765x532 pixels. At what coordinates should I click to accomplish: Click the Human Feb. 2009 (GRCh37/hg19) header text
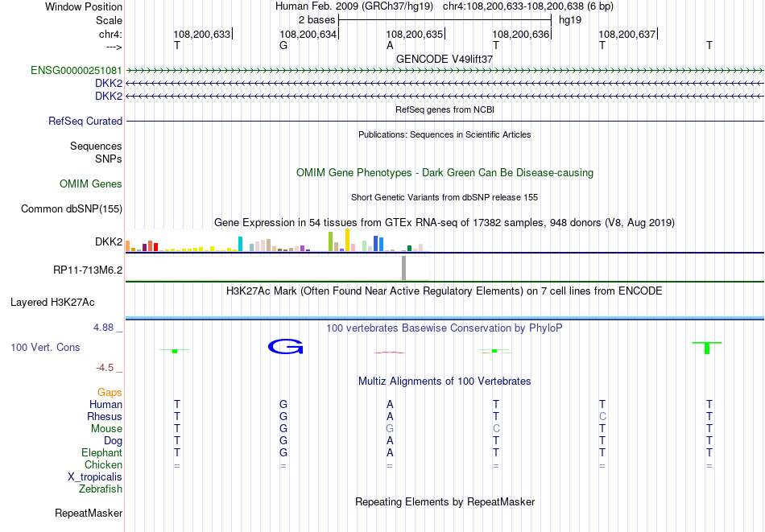pyautogui.click(x=354, y=6)
